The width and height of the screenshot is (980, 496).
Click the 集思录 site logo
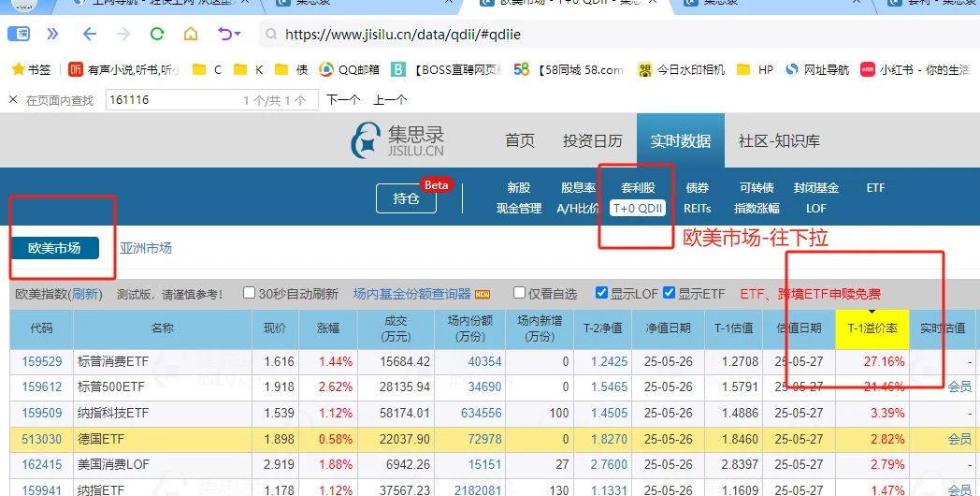click(397, 140)
